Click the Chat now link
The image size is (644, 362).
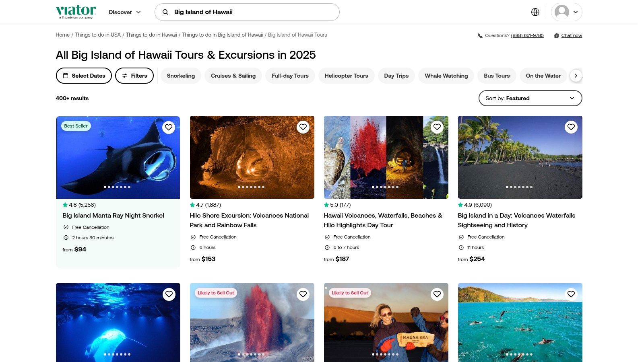pos(572,35)
